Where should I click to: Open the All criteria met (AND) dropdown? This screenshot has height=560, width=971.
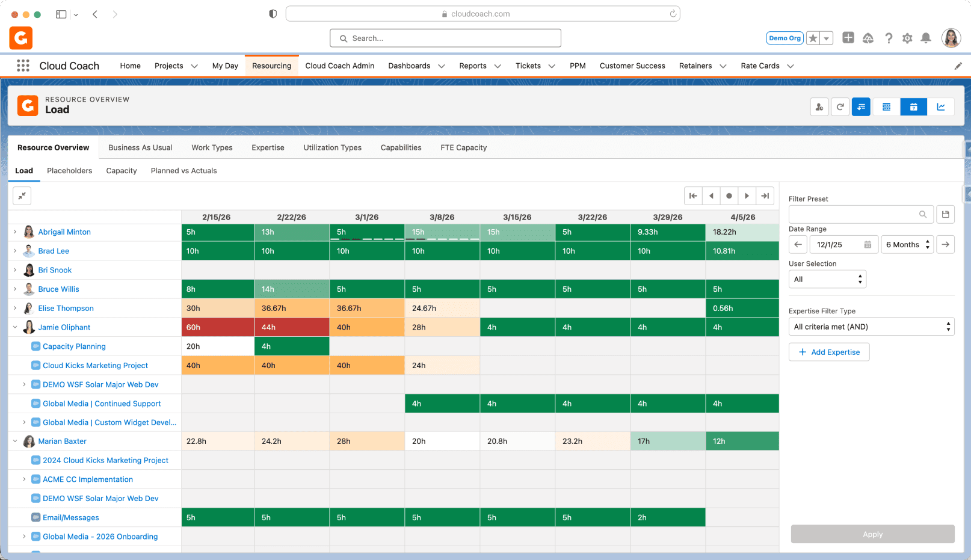pos(872,327)
